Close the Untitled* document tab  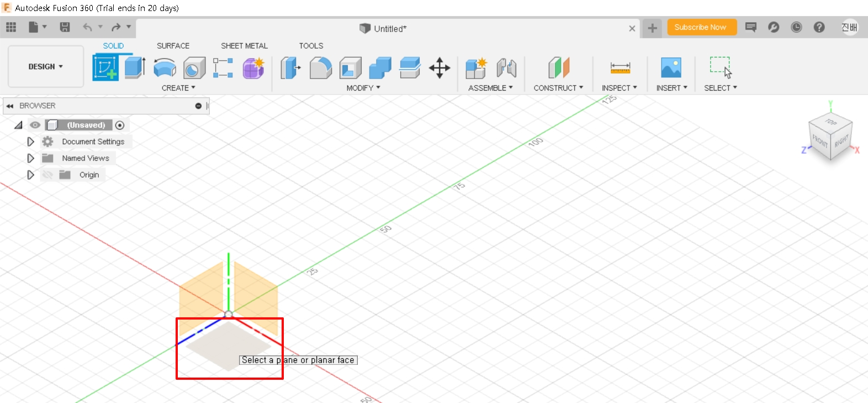632,28
